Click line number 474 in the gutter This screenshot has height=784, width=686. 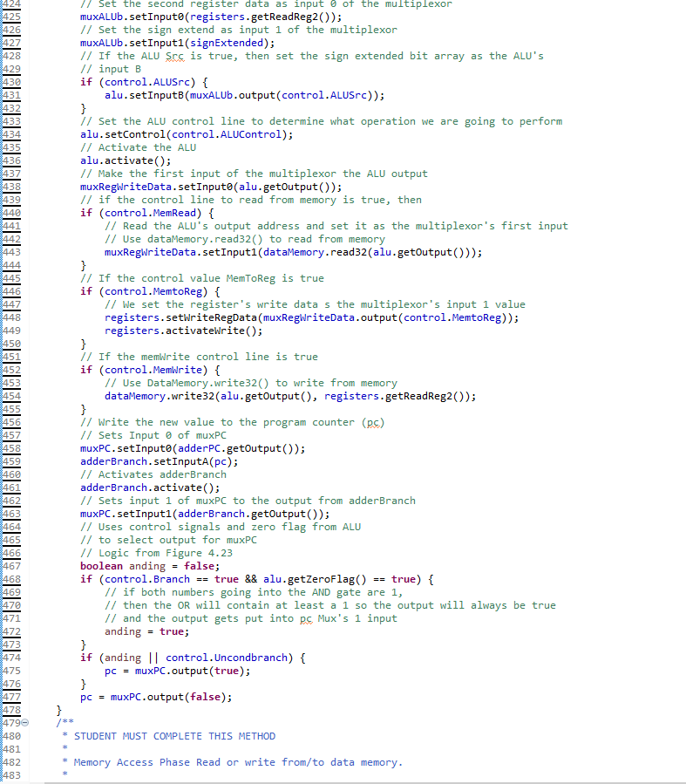click(x=11, y=658)
